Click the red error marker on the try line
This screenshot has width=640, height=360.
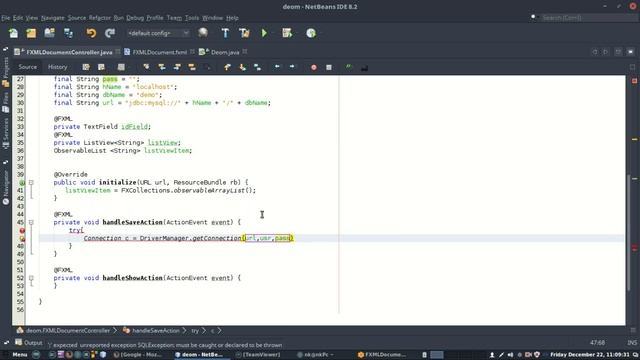tap(22, 231)
